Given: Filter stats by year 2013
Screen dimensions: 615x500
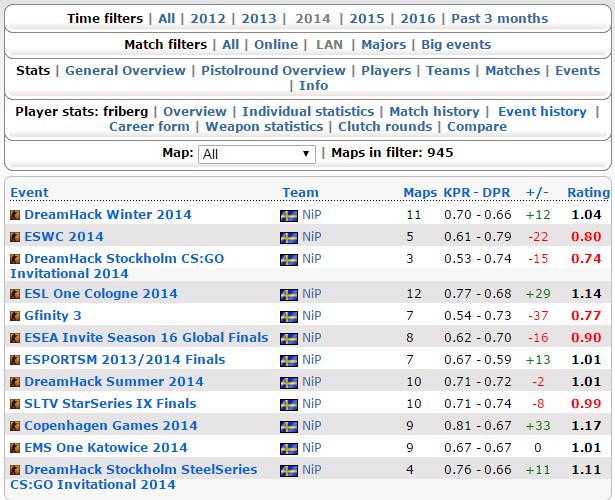Looking at the screenshot, I should [259, 18].
